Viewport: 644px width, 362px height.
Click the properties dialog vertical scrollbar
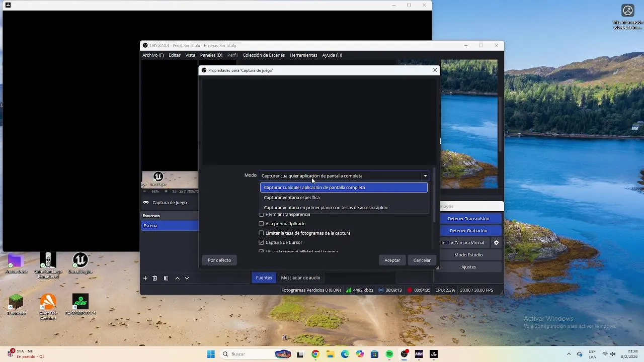pyautogui.click(x=434, y=196)
